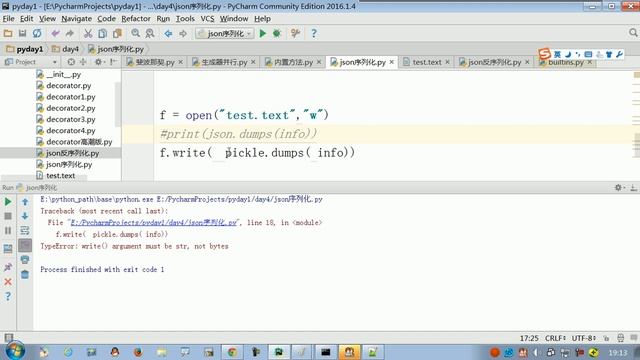This screenshot has width=640, height=360.
Task: Save all files with the floppy disk icon
Action: point(22,33)
